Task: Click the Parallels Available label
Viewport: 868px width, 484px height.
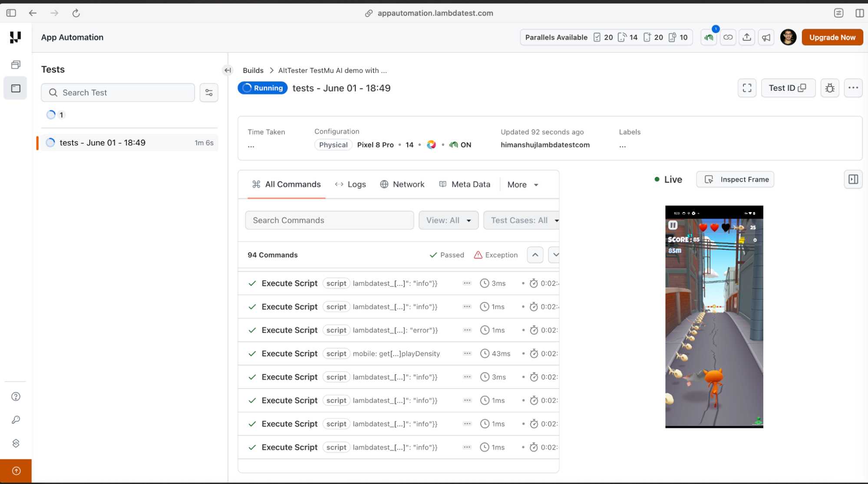Action: [x=556, y=37]
